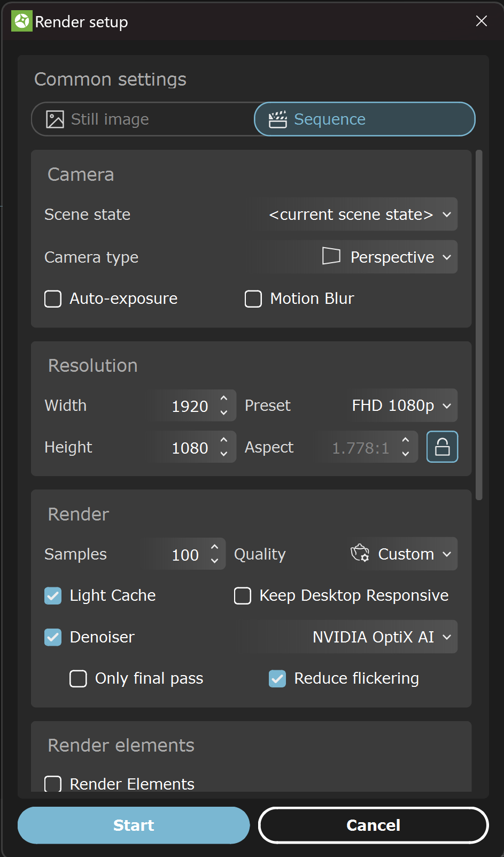Increase Width using the up arrow
This screenshot has height=857, width=504.
[x=224, y=399]
